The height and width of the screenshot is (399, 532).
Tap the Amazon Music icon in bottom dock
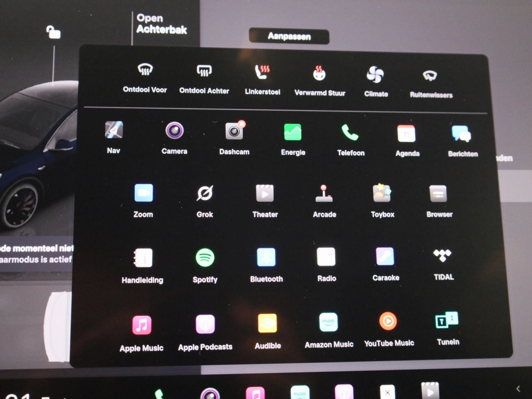click(300, 392)
